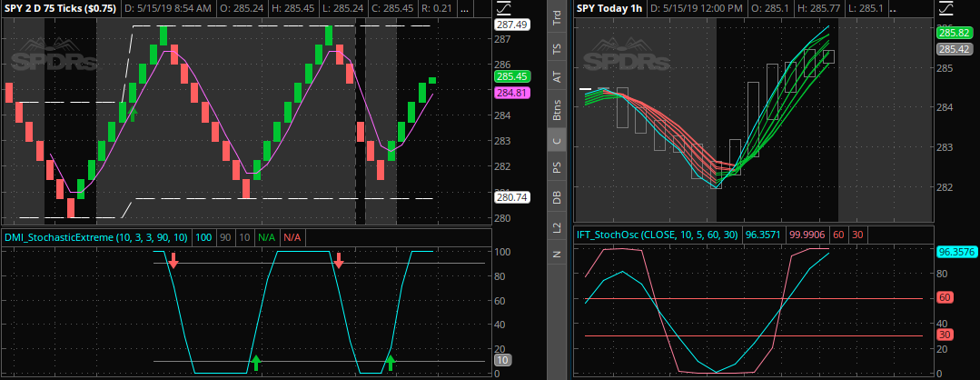Image resolution: width=980 pixels, height=380 pixels.
Task: Click the cyan 96.3576 bubble on IFT_StochOsc axis
Action: click(956, 253)
